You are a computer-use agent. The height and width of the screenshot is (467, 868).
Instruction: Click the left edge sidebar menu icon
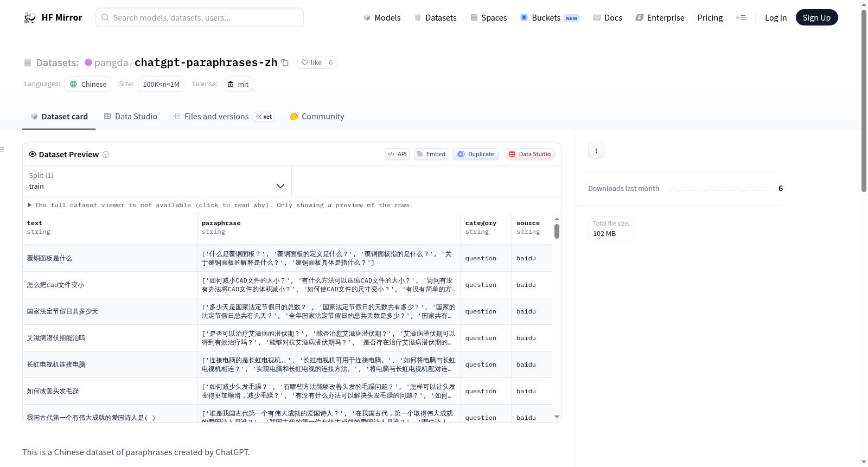2,149
